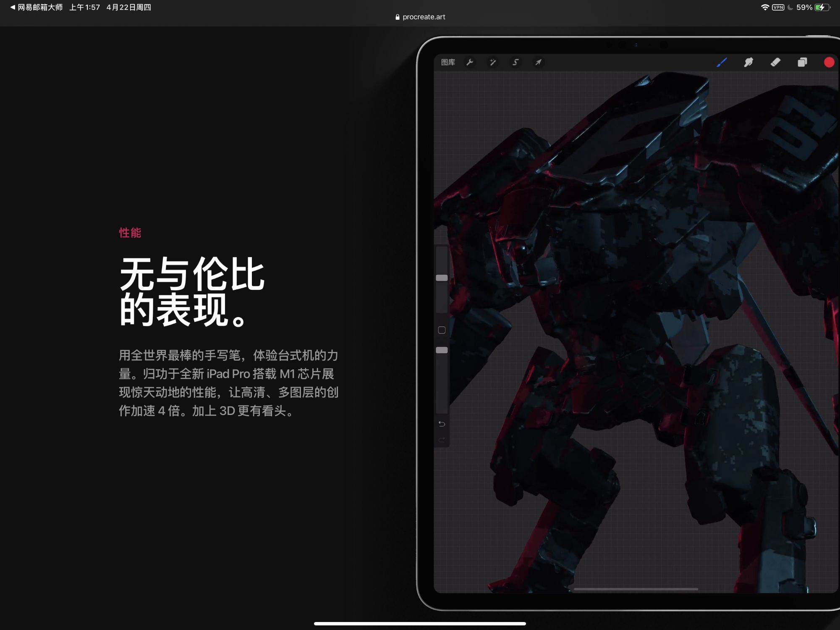Click the brush opacity slider handle
840x630 pixels.
[442, 350]
